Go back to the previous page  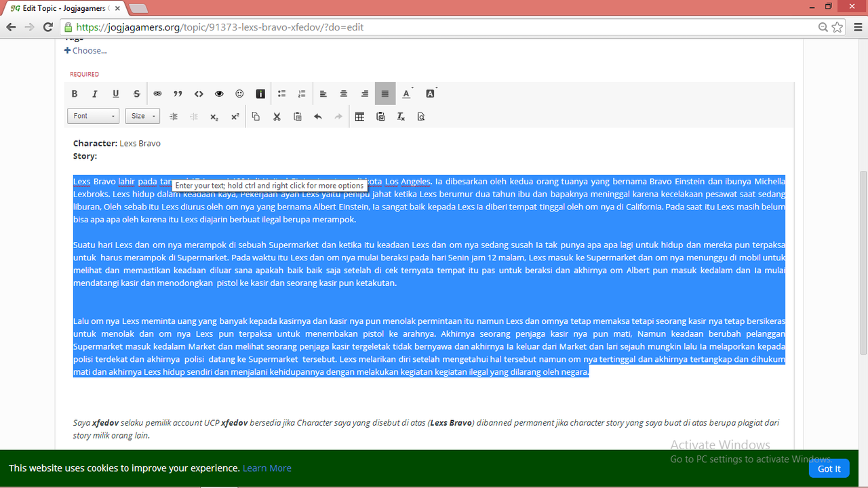[x=11, y=27]
